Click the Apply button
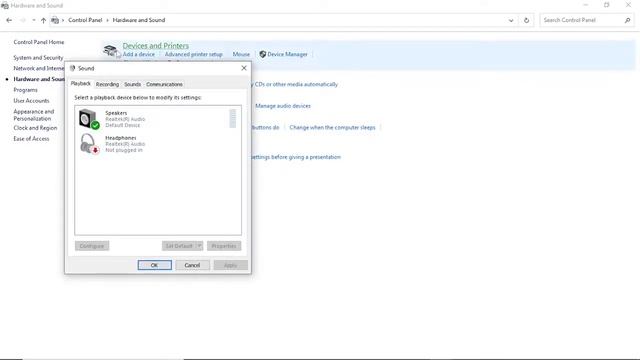This screenshot has width=640, height=360. click(230, 265)
